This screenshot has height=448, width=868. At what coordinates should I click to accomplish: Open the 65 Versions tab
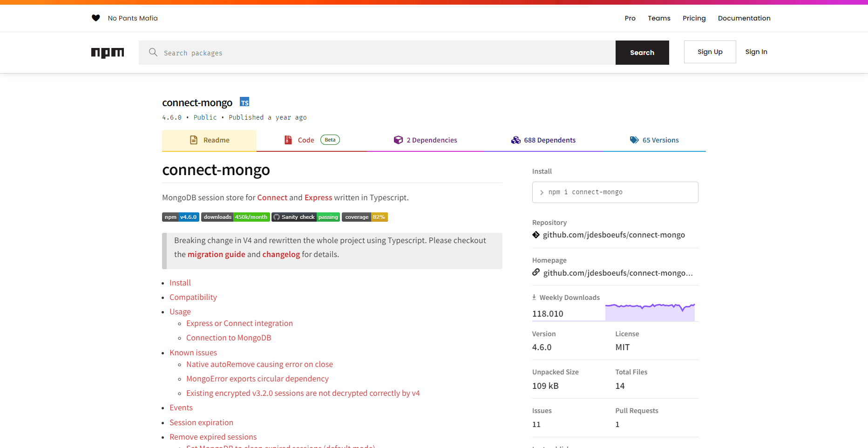coord(654,140)
